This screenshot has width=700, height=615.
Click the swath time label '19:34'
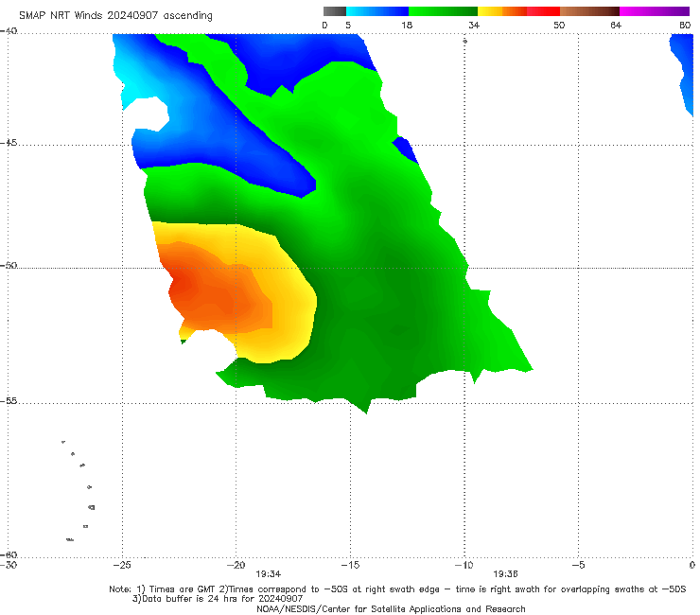tap(269, 574)
